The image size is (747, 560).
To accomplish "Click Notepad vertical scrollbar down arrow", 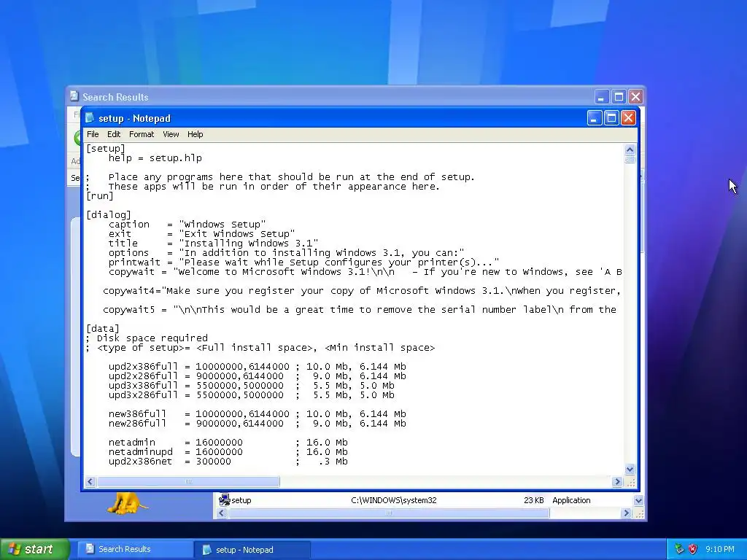I will [x=630, y=470].
